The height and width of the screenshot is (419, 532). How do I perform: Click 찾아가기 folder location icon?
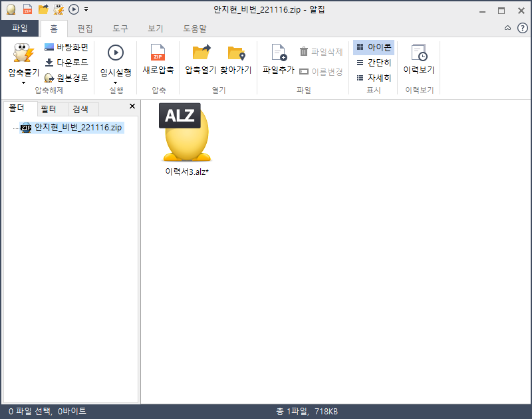[x=236, y=54]
